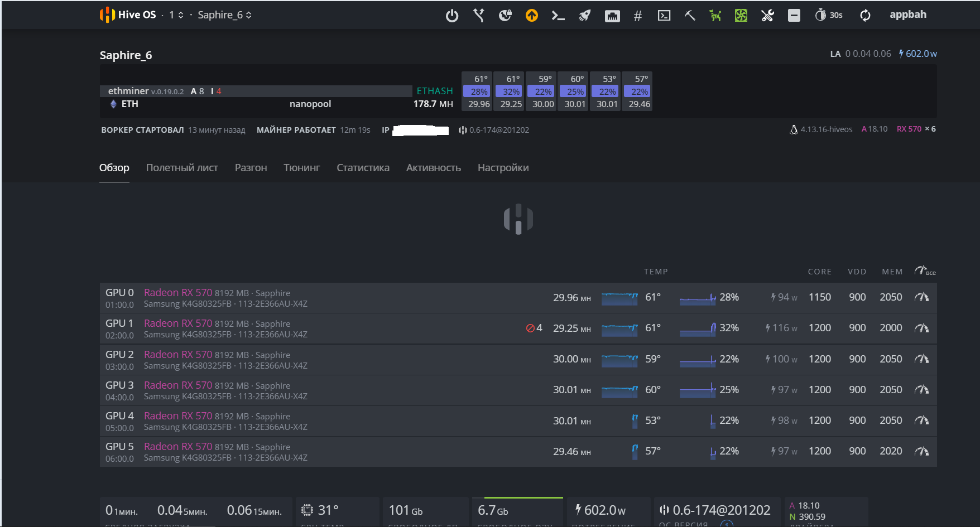This screenshot has height=527, width=980.
Task: Click the appbah account name
Action: pyautogui.click(x=907, y=15)
